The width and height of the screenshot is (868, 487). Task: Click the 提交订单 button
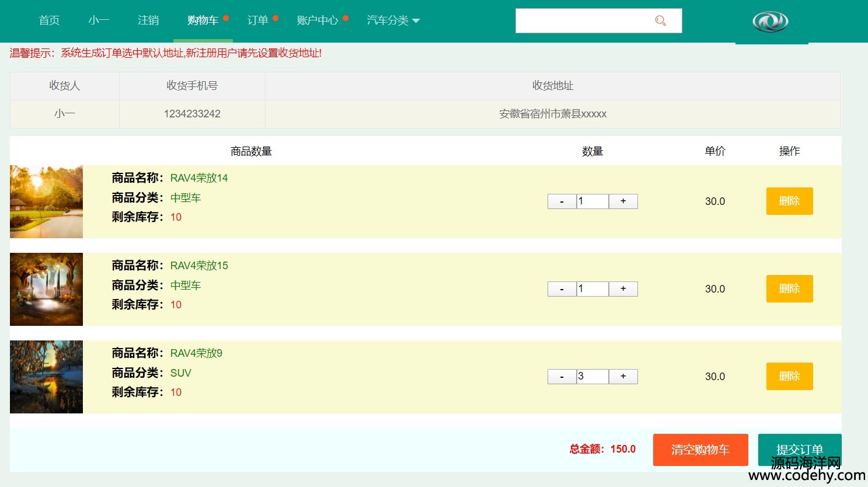800,450
